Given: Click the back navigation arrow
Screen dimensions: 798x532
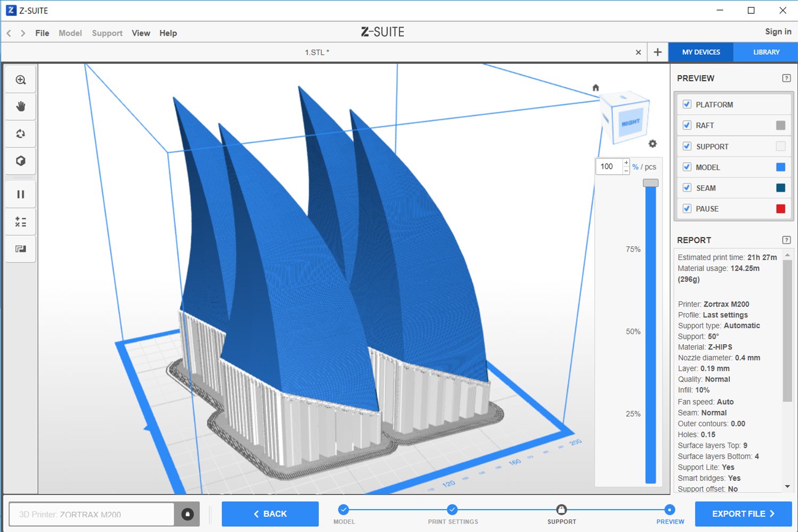Looking at the screenshot, I should [x=9, y=33].
